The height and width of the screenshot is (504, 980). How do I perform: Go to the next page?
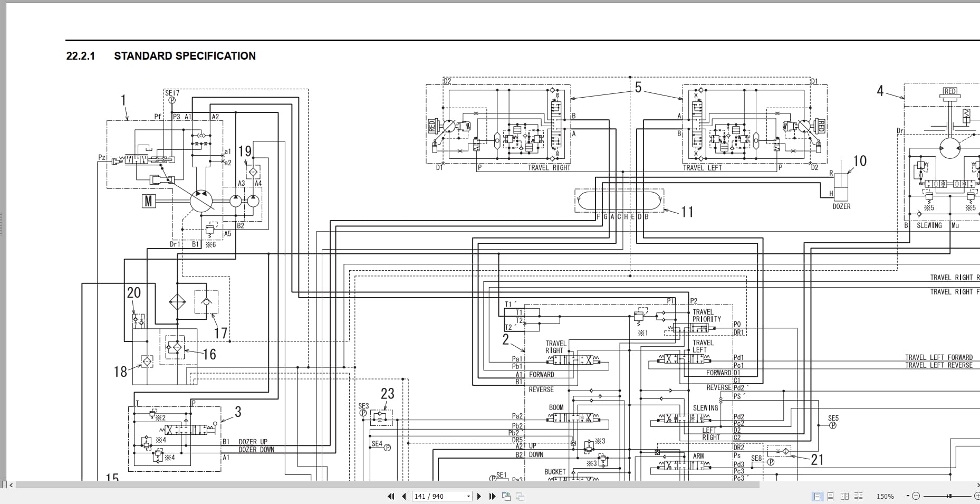(x=479, y=496)
